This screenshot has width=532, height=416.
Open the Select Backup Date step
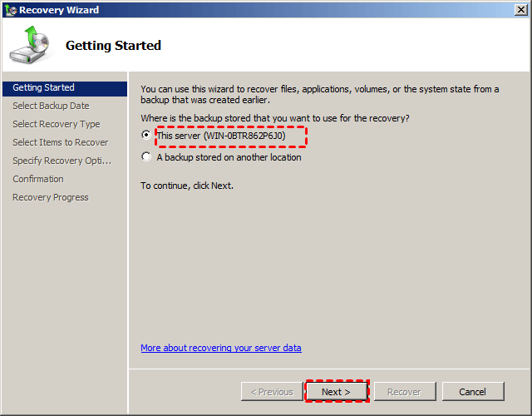point(51,106)
